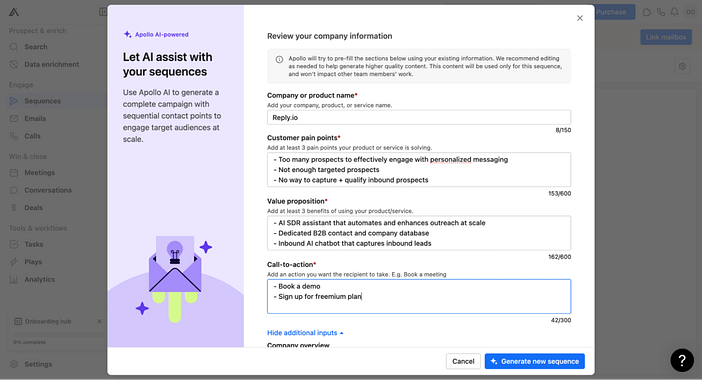Click the help question mark icon

click(x=682, y=360)
